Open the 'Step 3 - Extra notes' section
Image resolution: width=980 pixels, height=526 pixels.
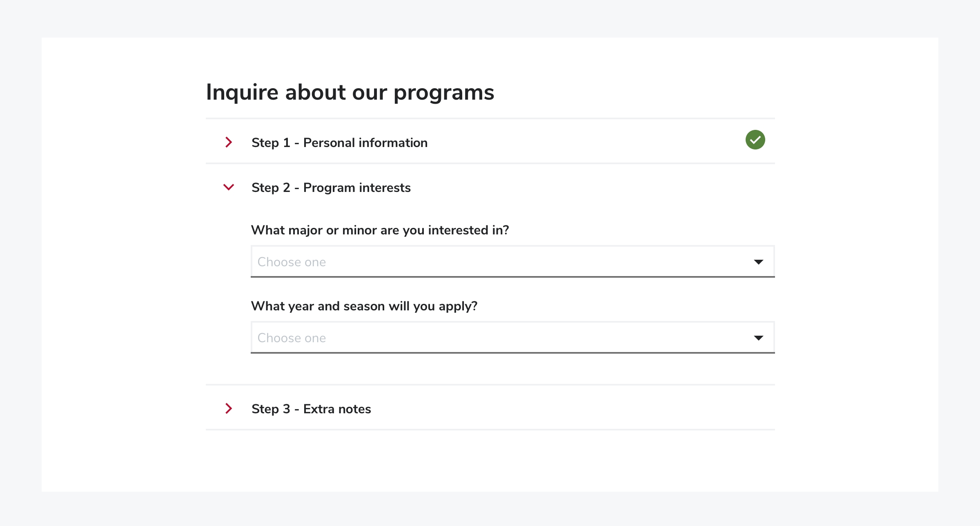pos(490,408)
